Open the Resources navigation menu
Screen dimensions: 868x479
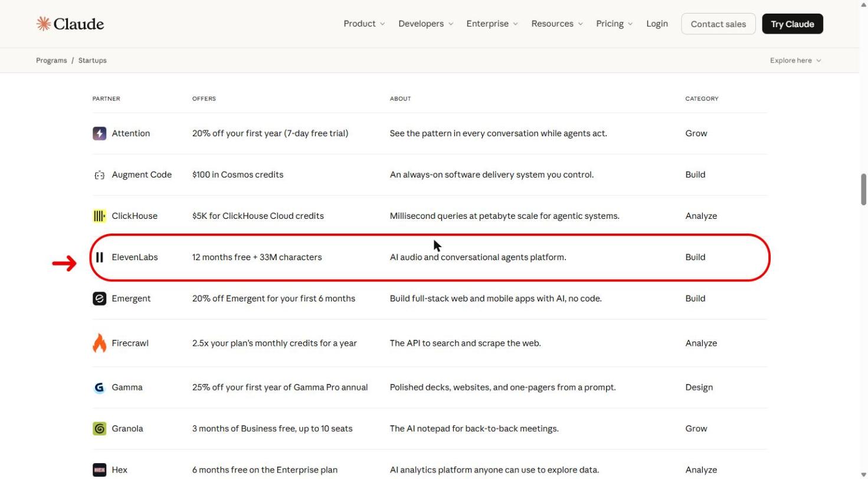point(557,24)
